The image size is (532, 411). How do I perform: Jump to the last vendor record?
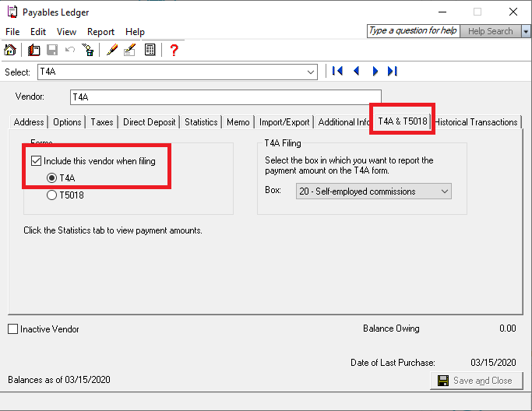tap(393, 71)
